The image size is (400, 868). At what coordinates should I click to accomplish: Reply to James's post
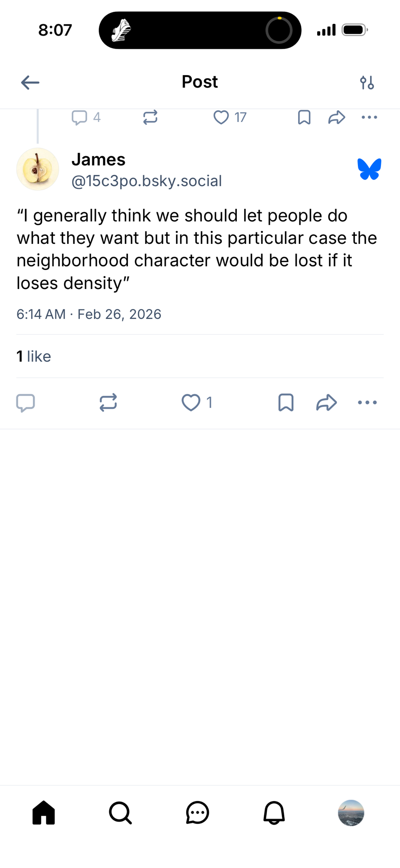point(26,403)
